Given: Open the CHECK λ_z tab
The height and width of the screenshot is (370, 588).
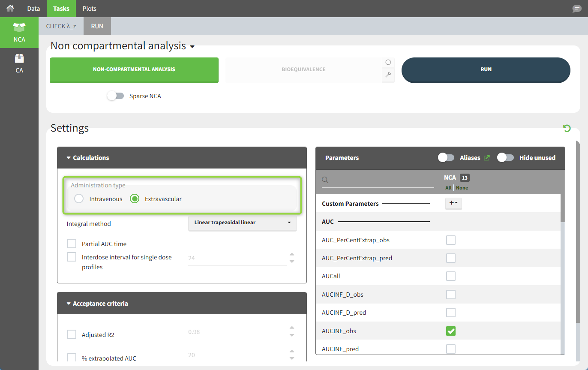Looking at the screenshot, I should pyautogui.click(x=61, y=26).
